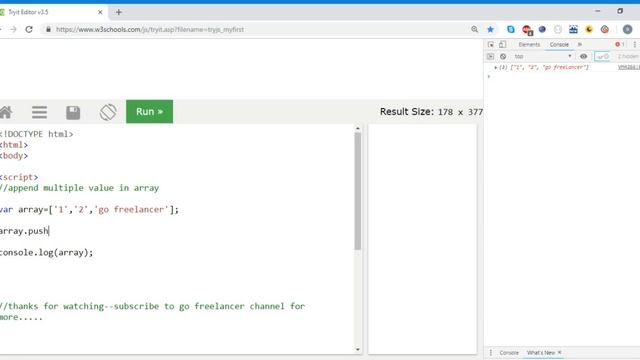This screenshot has width=640, height=360.
Task: Place cursor on array.push line
Action: [24, 231]
